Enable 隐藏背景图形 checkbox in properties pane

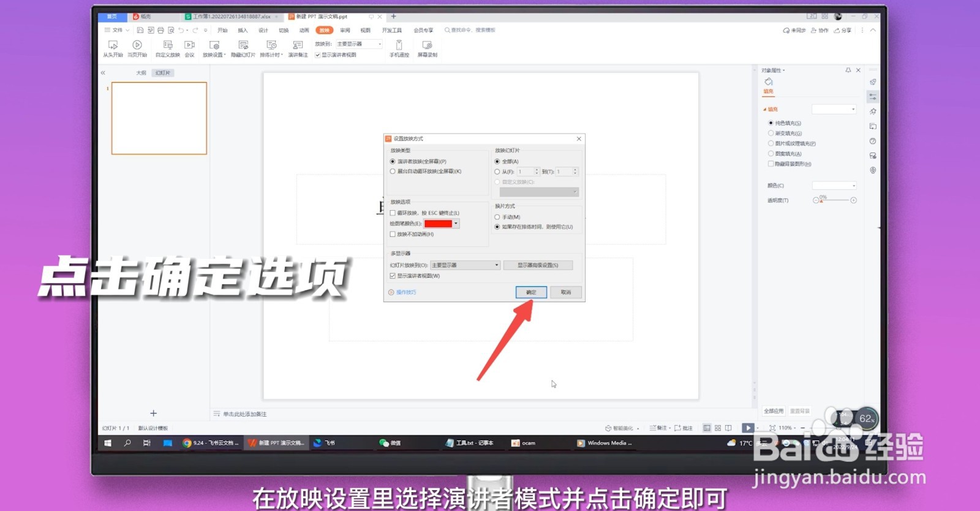click(771, 164)
